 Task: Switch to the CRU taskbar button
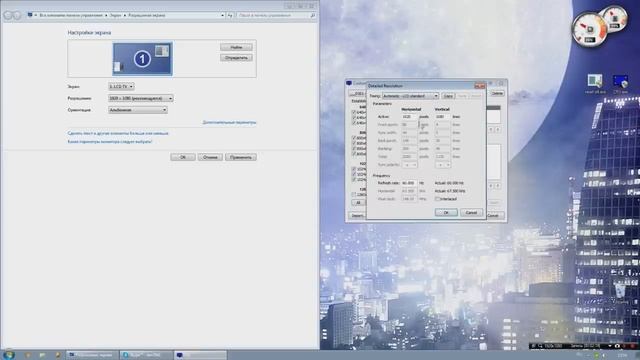[x=200, y=355]
